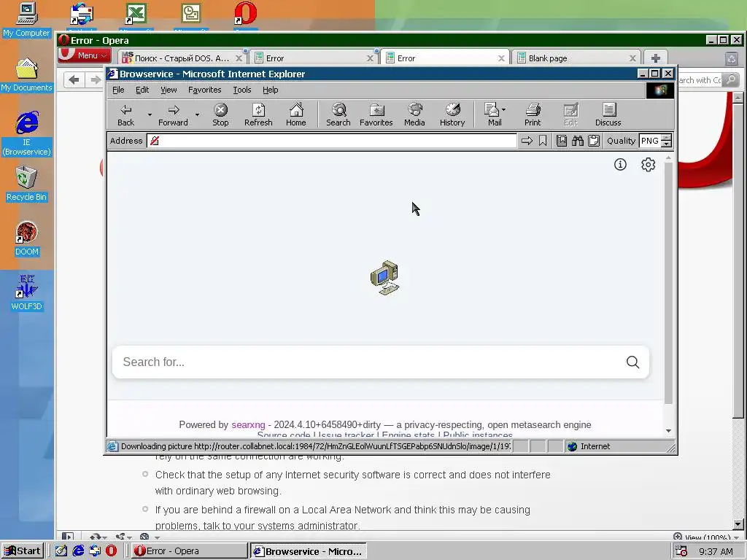Click the Internet Explorer address field
Viewport: 747px width, 560px height.
332,141
